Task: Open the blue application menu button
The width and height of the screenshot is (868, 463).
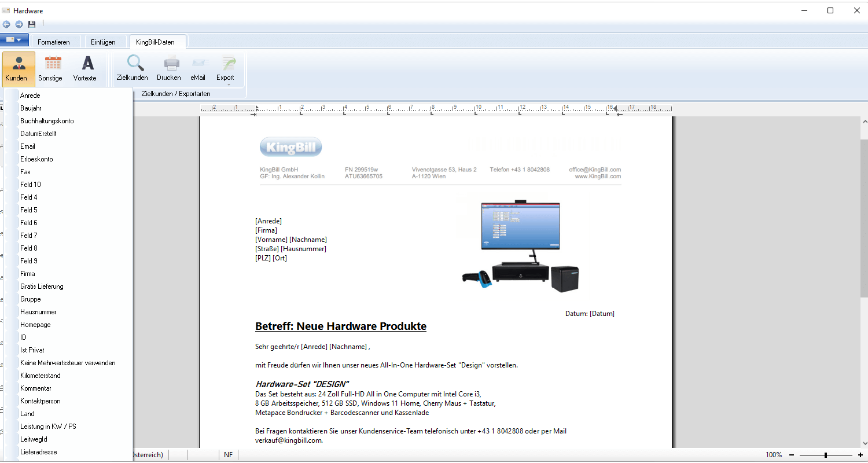Action: pyautogui.click(x=14, y=40)
